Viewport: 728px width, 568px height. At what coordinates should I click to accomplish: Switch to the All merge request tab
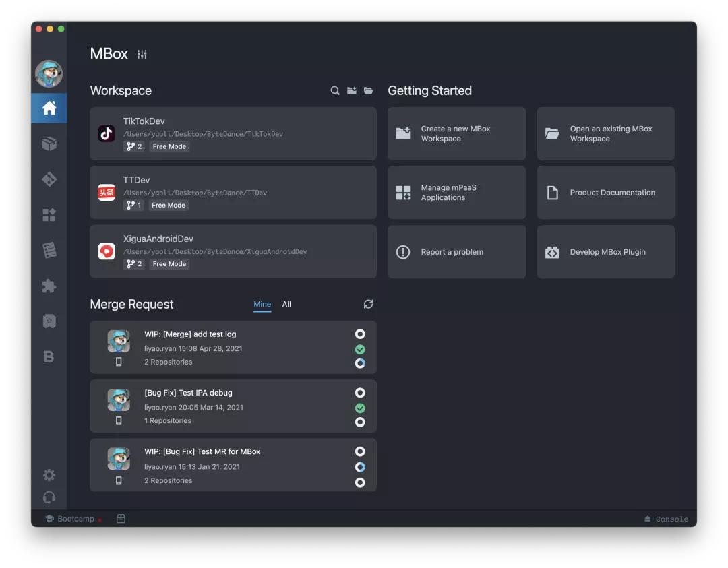286,305
